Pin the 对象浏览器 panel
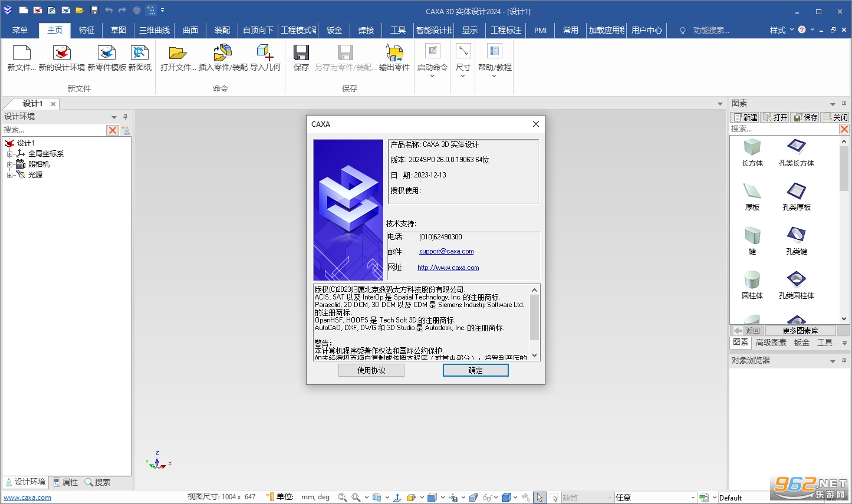Image resolution: width=852 pixels, height=504 pixels. [x=844, y=361]
